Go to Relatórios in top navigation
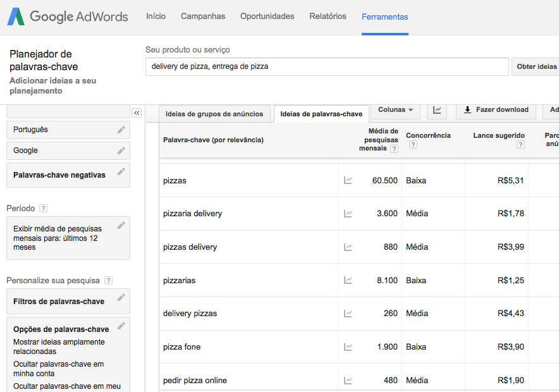The height and width of the screenshot is (392, 559). (x=328, y=16)
